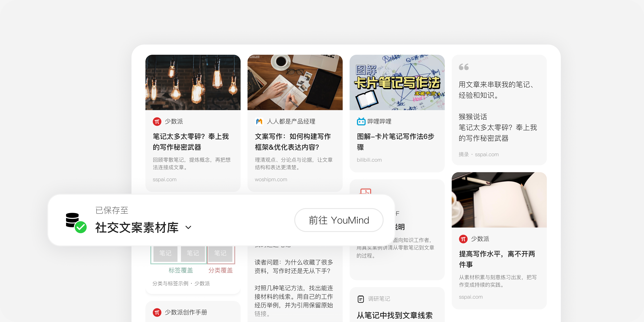644x322 pixels.
Task: Click the 已保存至 label
Action: click(x=112, y=210)
